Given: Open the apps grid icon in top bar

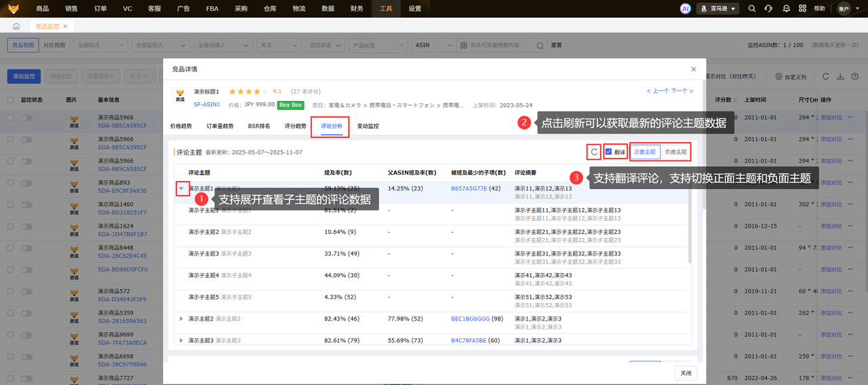Looking at the screenshot, I should click(803, 9).
